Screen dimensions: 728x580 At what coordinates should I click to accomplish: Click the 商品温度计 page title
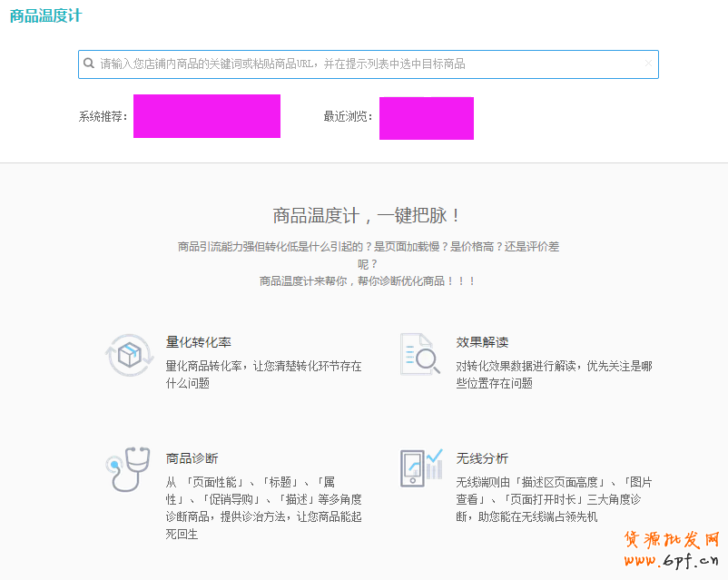[x=44, y=16]
